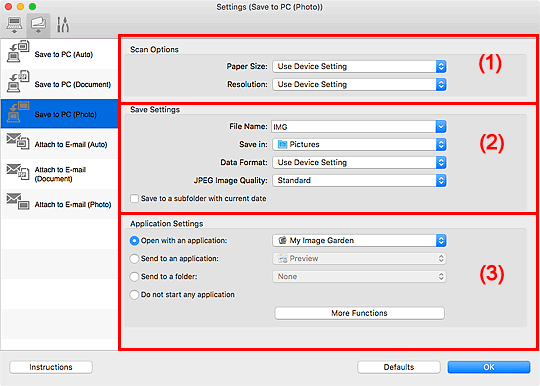Screen dimensions: 540x386
Task: Click the Attach to E-mail (Auto) icon
Action: coord(18,141)
